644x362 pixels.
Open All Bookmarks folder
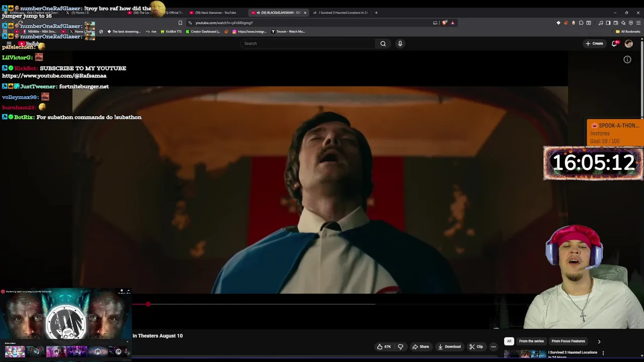628,32
